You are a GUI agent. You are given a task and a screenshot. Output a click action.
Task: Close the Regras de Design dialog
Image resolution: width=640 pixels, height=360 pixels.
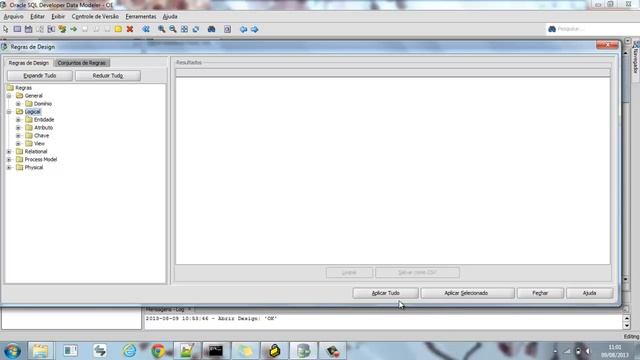pos(607,44)
